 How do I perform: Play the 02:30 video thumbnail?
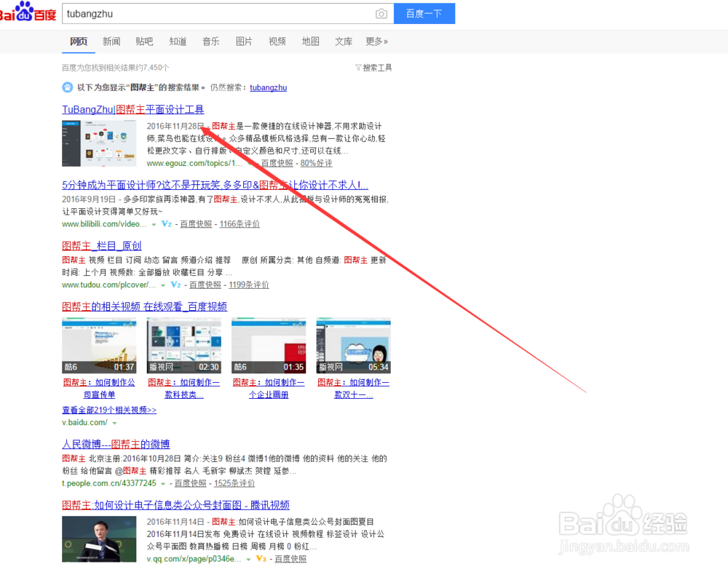point(184,346)
